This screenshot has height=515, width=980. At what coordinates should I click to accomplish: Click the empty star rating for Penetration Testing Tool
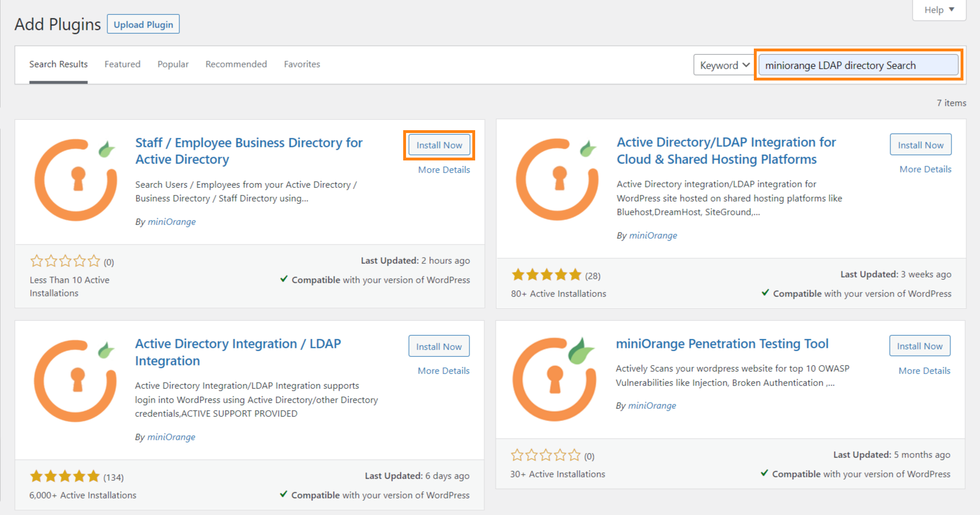552,456
